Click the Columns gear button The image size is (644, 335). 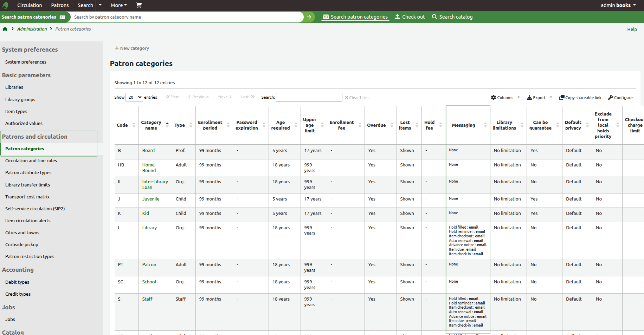pyautogui.click(x=502, y=98)
